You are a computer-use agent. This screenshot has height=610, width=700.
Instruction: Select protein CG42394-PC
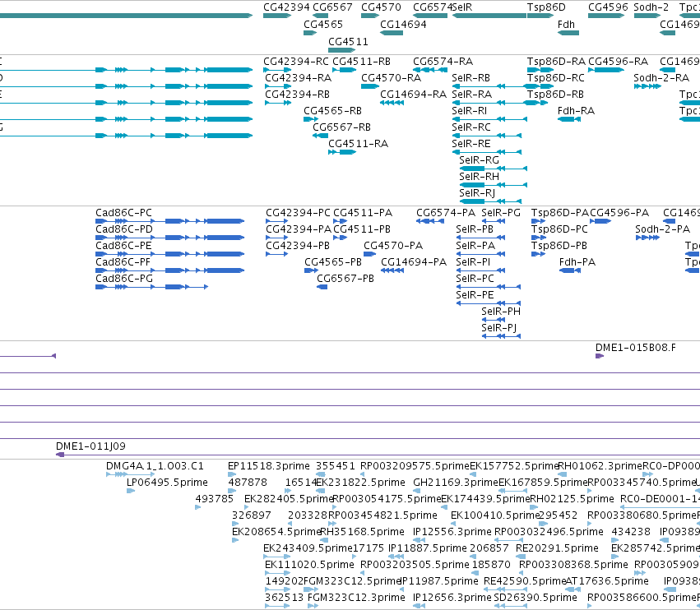coord(299,213)
